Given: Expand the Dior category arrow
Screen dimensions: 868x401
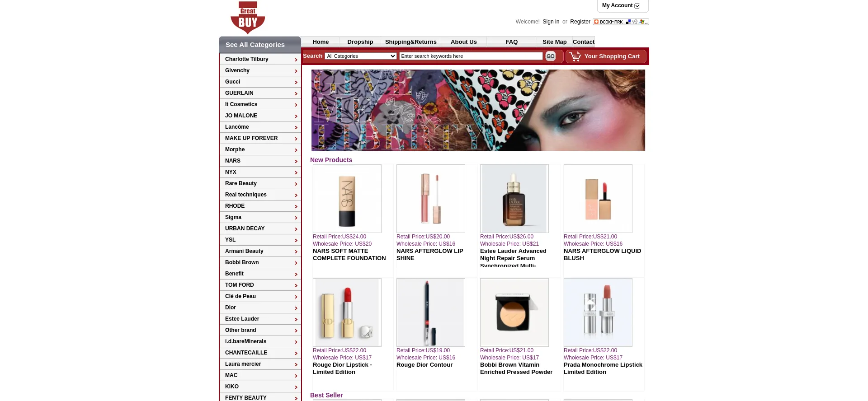Looking at the screenshot, I should pyautogui.click(x=296, y=308).
